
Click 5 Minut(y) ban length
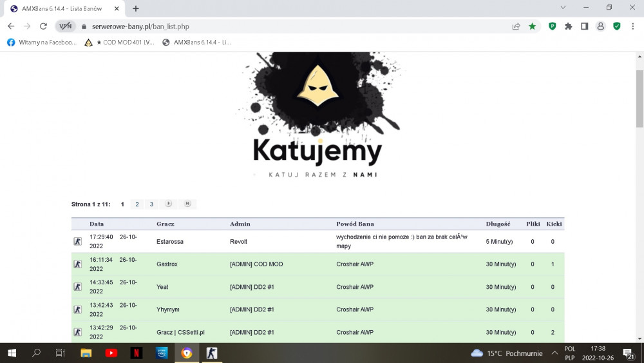[x=499, y=242]
